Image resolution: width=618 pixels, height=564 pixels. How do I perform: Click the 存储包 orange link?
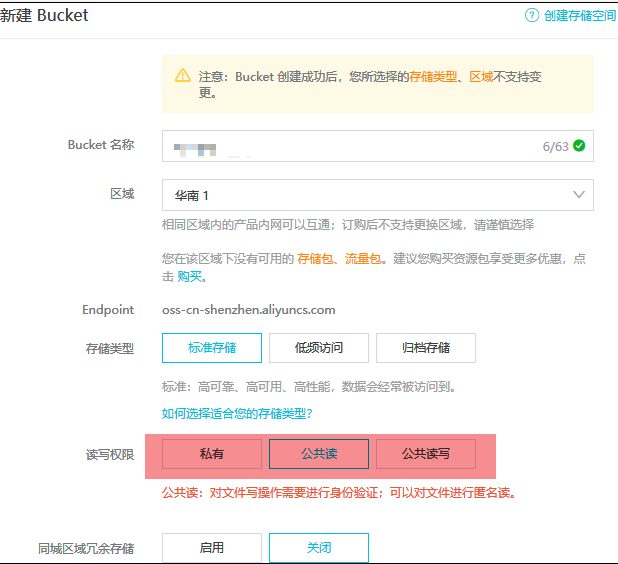pyautogui.click(x=315, y=259)
